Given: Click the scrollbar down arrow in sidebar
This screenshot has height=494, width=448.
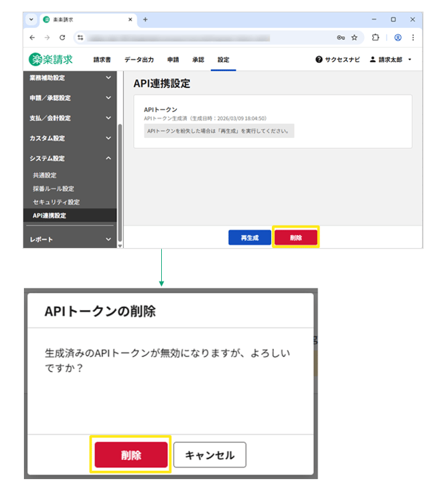Looking at the screenshot, I should 120,246.
